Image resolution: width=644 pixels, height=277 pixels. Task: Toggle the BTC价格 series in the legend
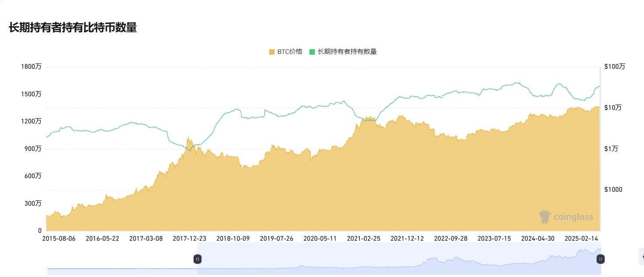click(x=286, y=52)
